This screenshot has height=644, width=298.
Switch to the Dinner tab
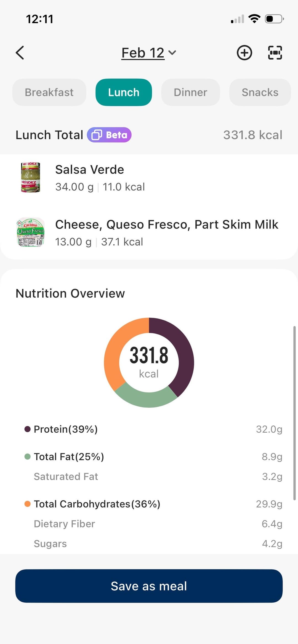point(190,92)
